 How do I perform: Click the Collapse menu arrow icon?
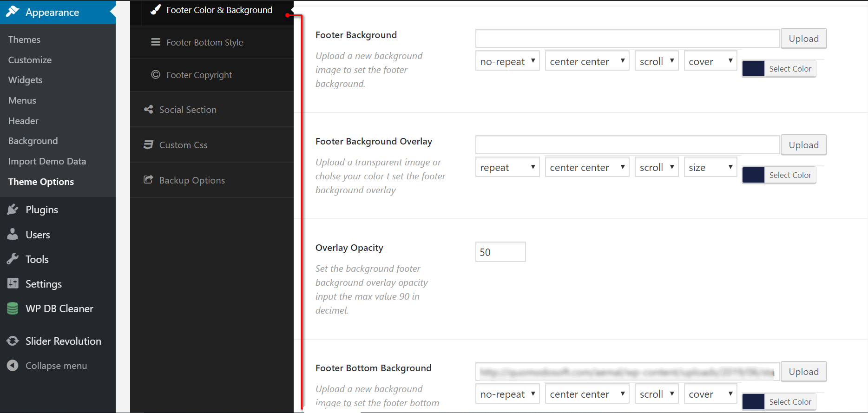(x=13, y=366)
